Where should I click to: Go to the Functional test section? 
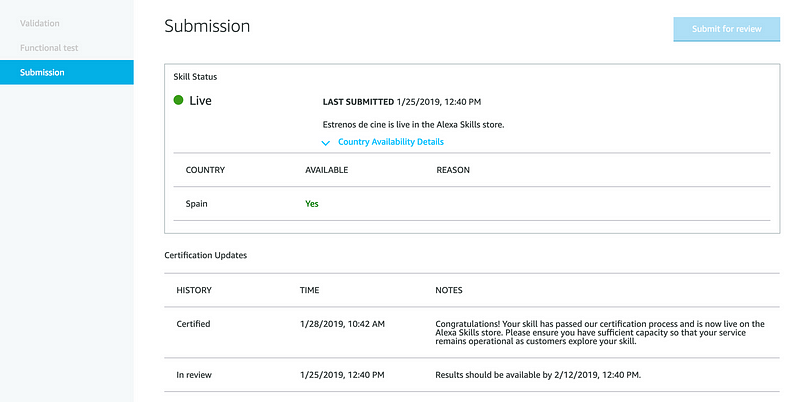pyautogui.click(x=49, y=47)
